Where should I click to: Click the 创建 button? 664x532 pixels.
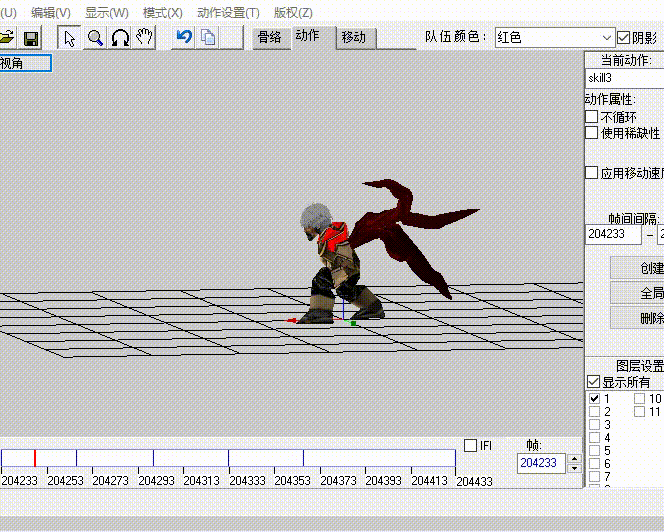637,268
